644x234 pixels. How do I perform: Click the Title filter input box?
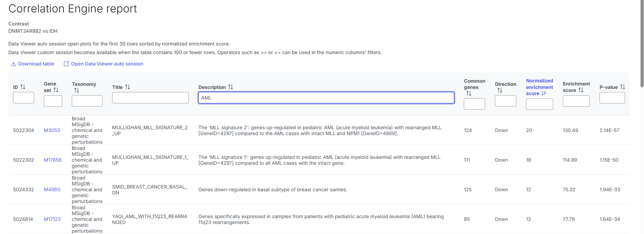pos(150,98)
